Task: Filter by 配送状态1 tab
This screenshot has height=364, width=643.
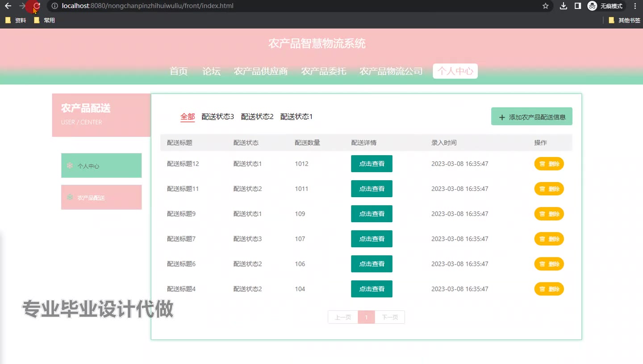Action: coord(296,117)
